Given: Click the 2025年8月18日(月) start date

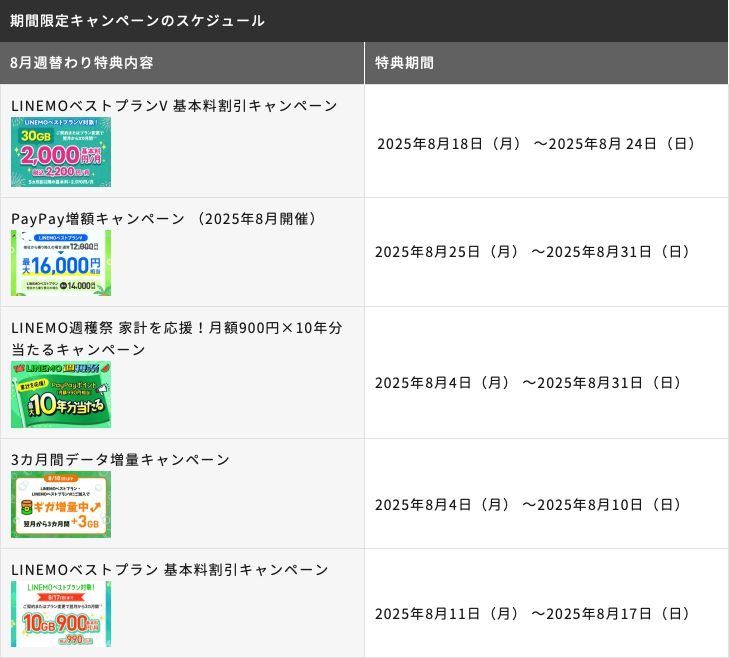Looking at the screenshot, I should pos(449,144).
